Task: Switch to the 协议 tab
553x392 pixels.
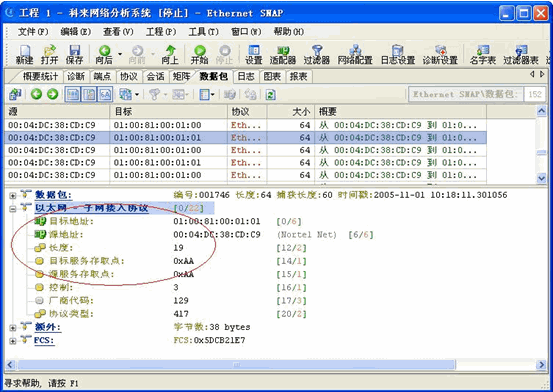Action: tap(129, 76)
